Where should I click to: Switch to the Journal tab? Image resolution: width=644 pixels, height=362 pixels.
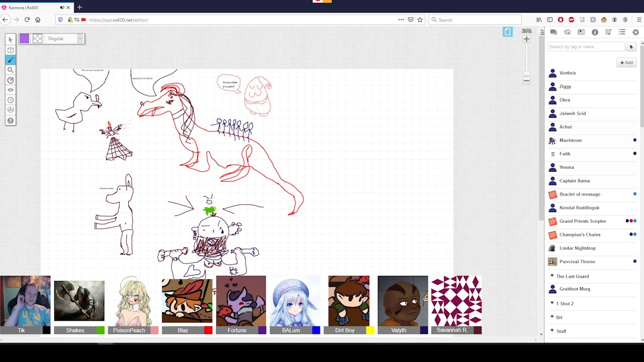coord(581,32)
